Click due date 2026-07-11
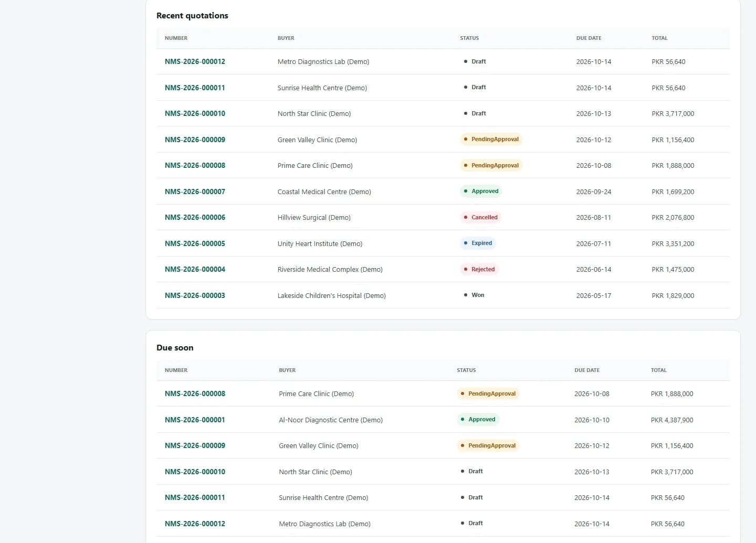 click(x=594, y=243)
